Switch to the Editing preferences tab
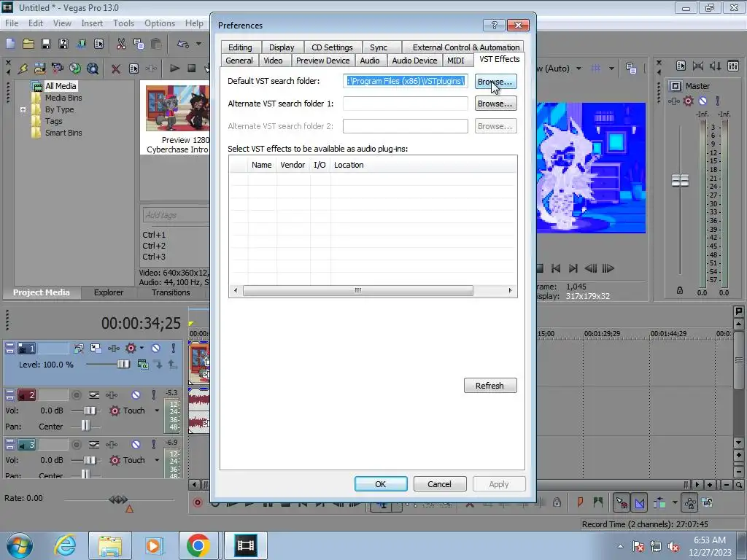Viewport: 747px width, 560px height. point(240,47)
